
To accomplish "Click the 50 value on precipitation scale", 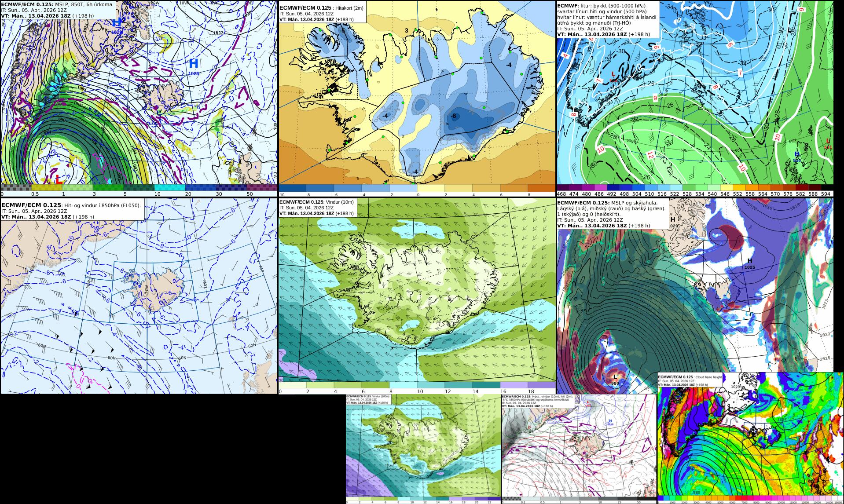I will (250, 194).
